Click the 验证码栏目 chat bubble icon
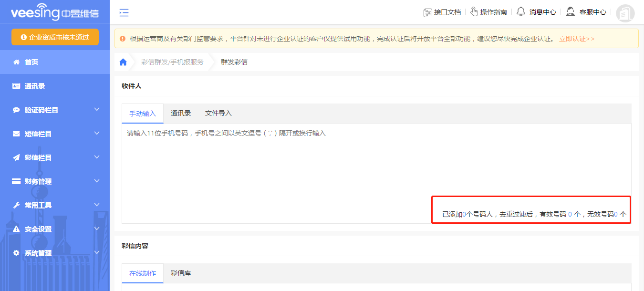 (x=16, y=110)
